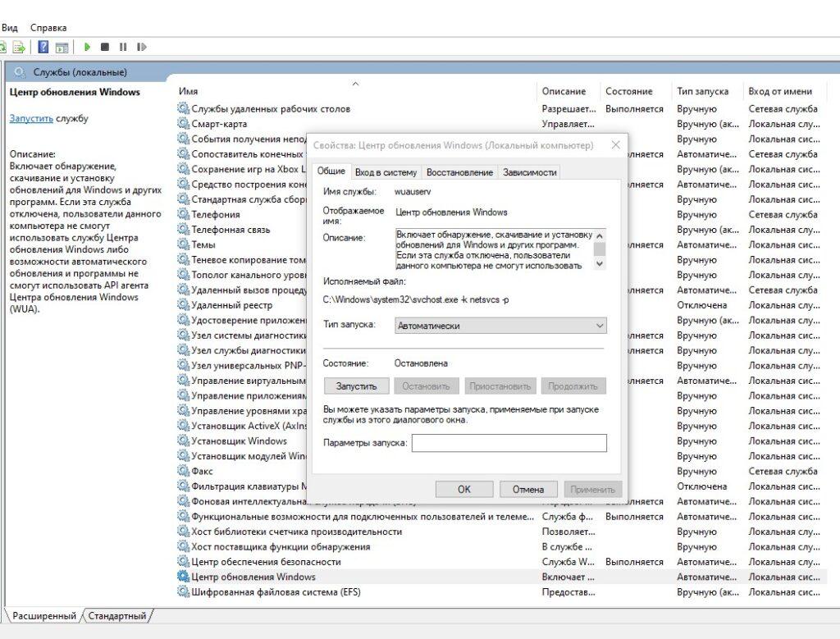Screen dimensions: 840x639
Task: Click gear icon of Центр обновления Windows row
Action: coord(183,576)
